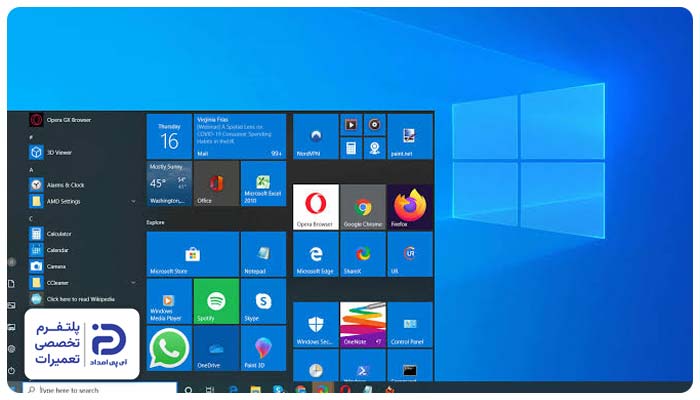Jump using the 'C' letter header

pyautogui.click(x=31, y=218)
